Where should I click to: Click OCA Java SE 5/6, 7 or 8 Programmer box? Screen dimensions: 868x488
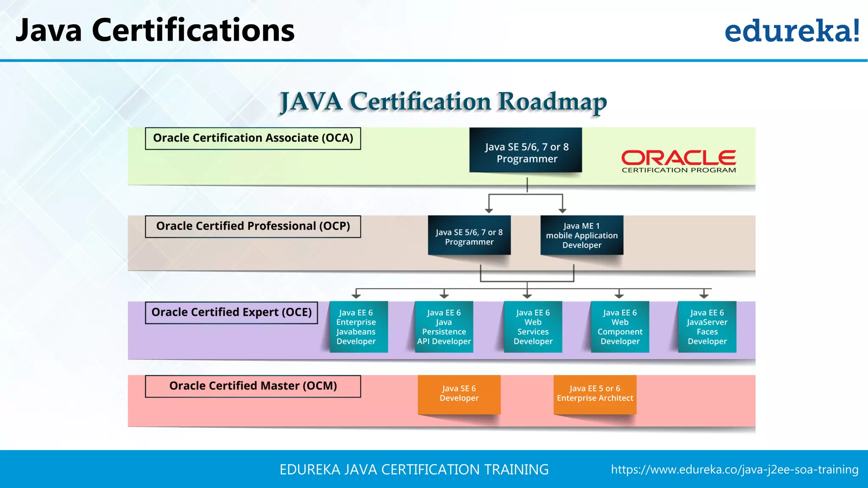pyautogui.click(x=526, y=150)
